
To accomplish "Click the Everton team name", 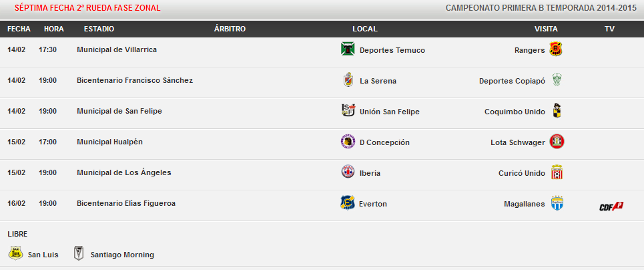I will [372, 204].
